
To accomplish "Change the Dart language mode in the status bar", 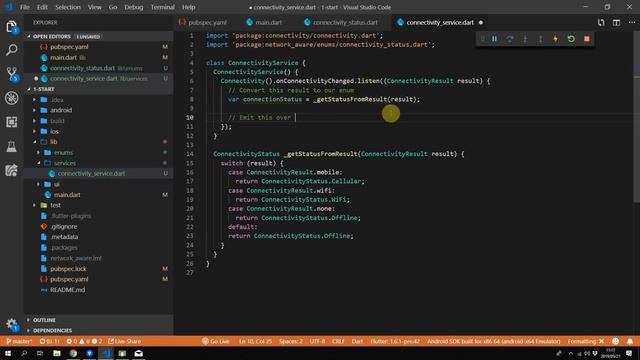I will [357, 341].
